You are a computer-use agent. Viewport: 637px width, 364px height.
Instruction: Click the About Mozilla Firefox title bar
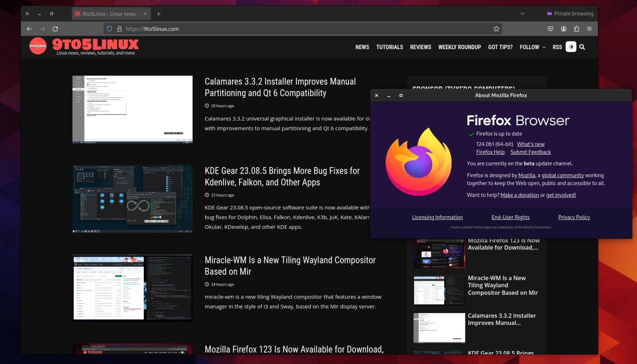(x=501, y=96)
